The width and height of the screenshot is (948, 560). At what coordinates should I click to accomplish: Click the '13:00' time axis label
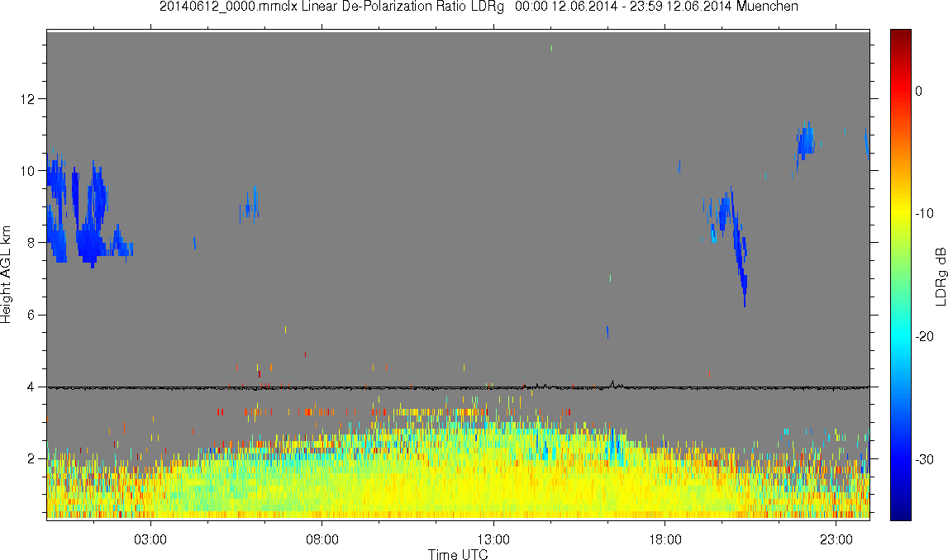493,539
